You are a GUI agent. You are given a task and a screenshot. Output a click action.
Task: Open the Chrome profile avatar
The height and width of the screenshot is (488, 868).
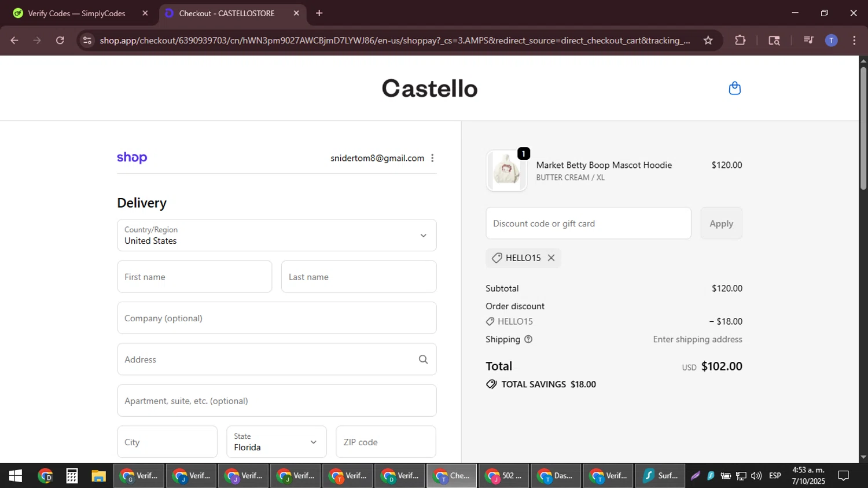[831, 41]
